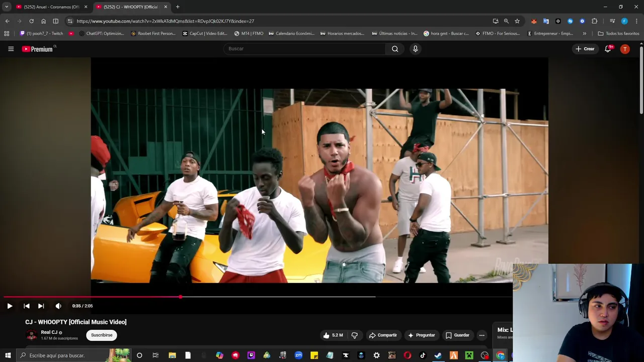Open the Todos los favoritos folder
644x362 pixels.
(x=618, y=34)
